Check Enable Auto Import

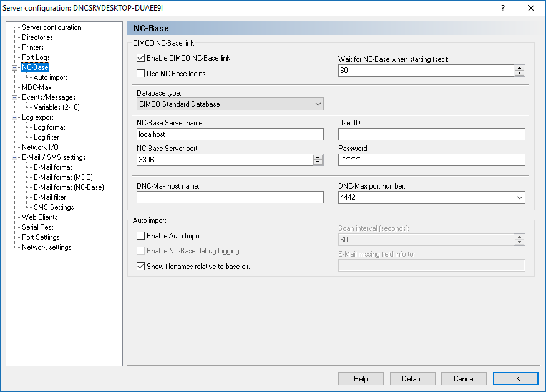click(x=140, y=236)
